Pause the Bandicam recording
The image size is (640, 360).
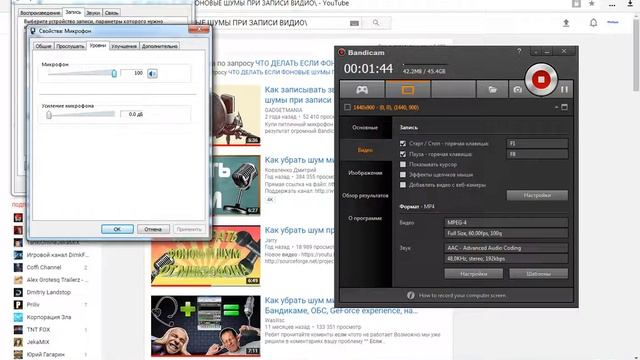point(564,89)
